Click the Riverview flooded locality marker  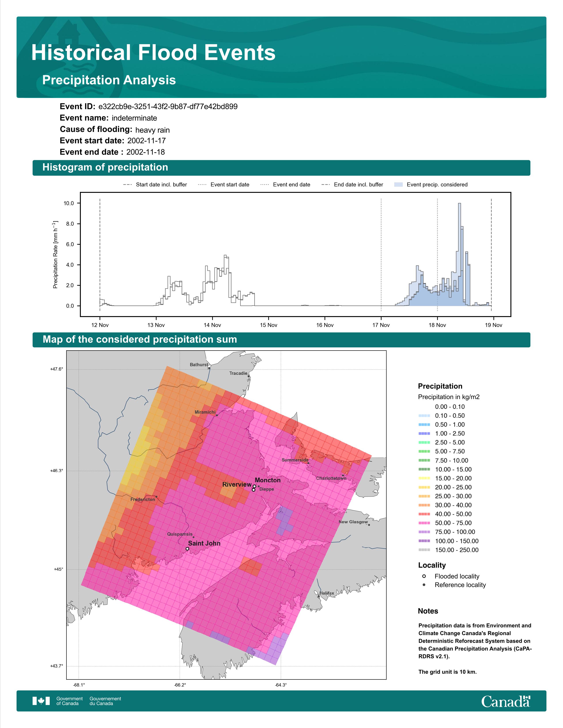tap(253, 490)
